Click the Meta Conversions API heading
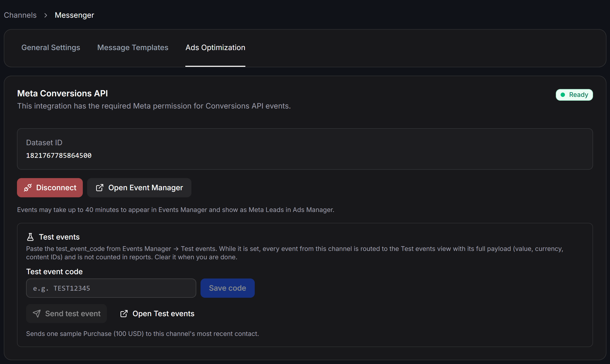 tap(63, 93)
